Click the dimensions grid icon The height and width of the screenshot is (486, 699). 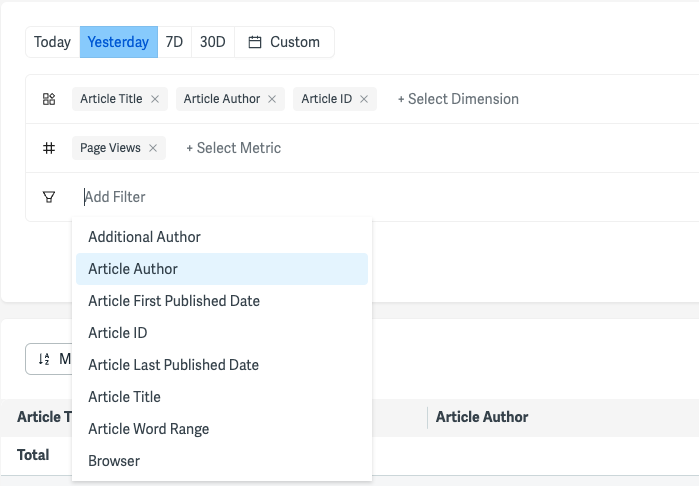point(49,99)
